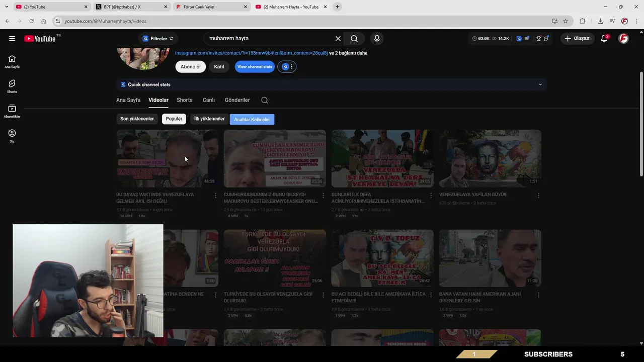Open options for BU SAVAŞ VAKTİNDE video
Viewport: 644px width, 362px height.
point(216,195)
